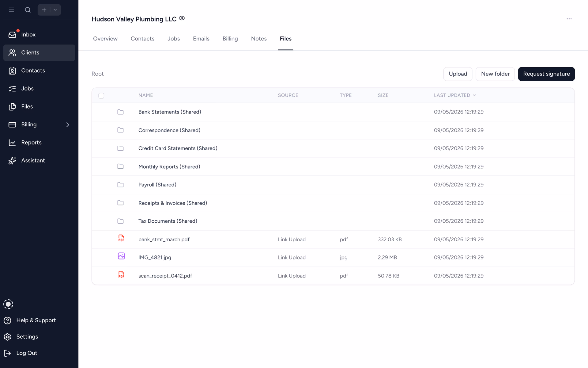
Task: Switch to the Notes tab
Action: pyautogui.click(x=259, y=39)
